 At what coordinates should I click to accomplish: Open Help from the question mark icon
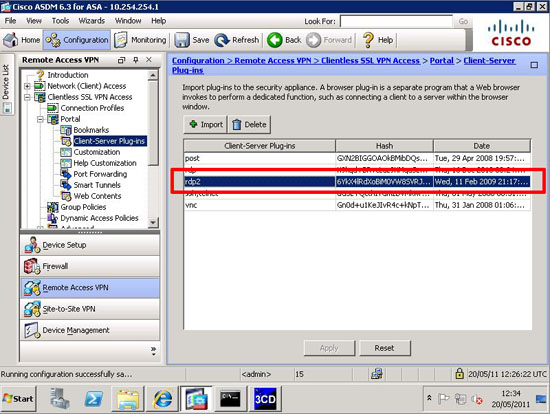click(378, 40)
